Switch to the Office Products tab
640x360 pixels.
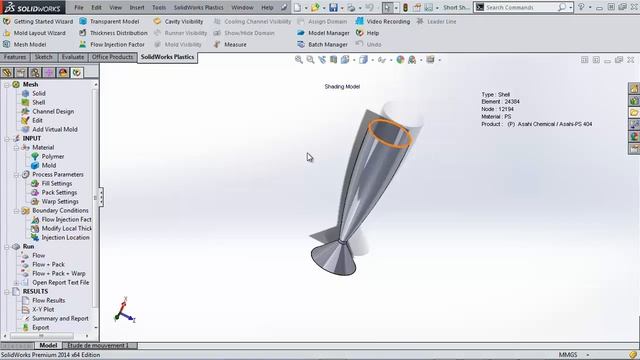click(112, 57)
